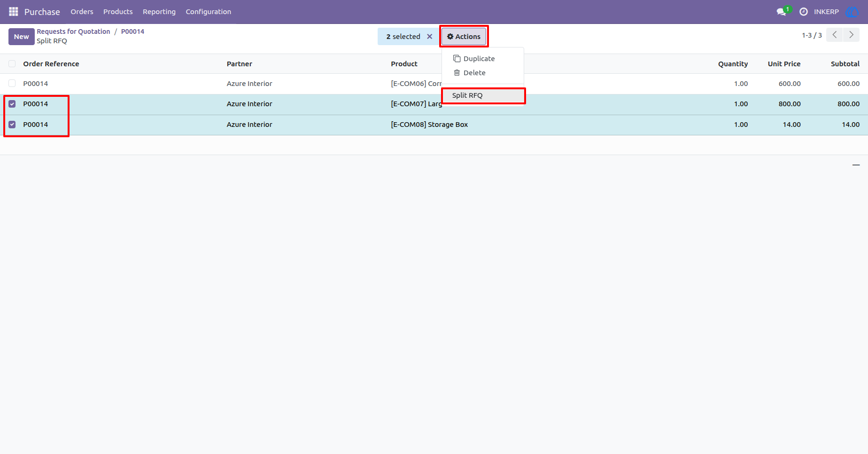
Task: Go to the next page arrow
Action: 851,35
